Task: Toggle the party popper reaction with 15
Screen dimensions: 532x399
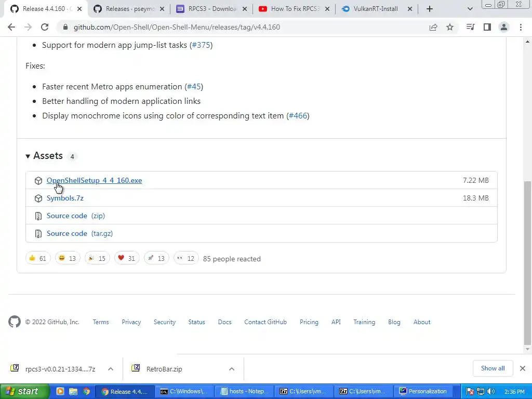Action: [x=97, y=258]
